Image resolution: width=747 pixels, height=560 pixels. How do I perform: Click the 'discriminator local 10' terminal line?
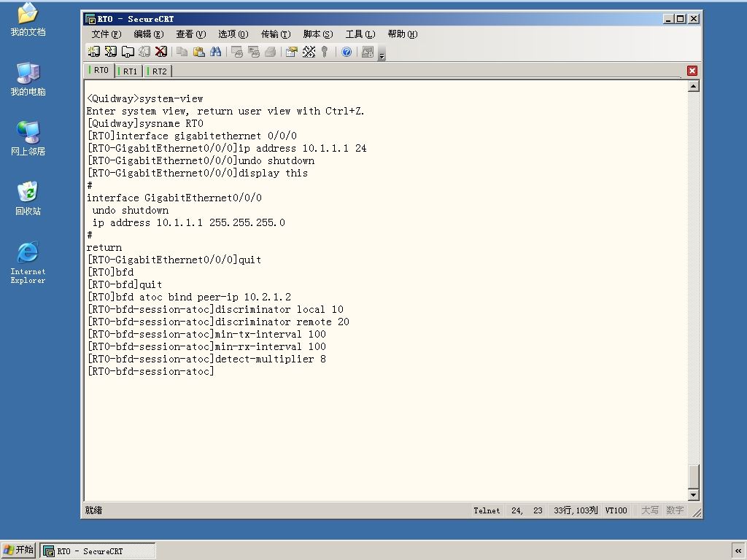point(215,309)
